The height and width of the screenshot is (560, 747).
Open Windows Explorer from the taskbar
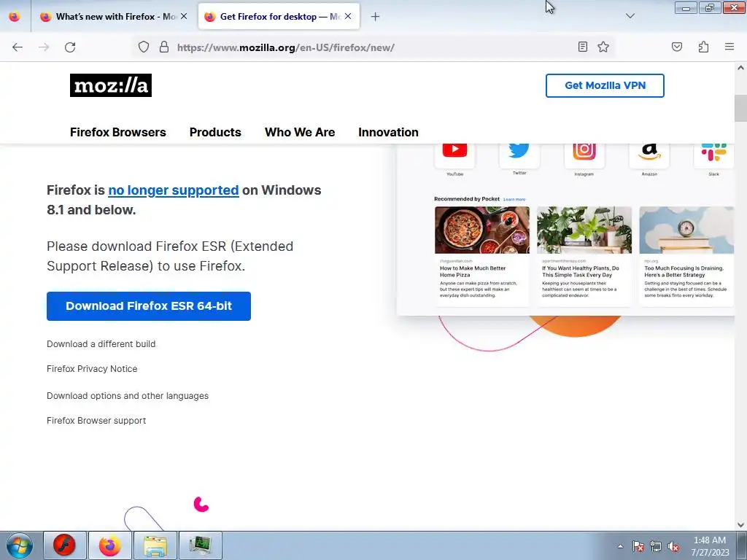(155, 545)
